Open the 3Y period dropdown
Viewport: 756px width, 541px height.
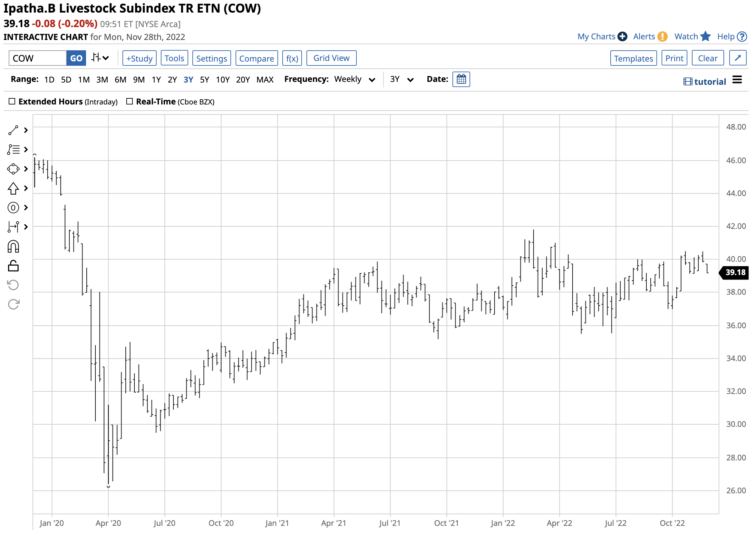402,79
